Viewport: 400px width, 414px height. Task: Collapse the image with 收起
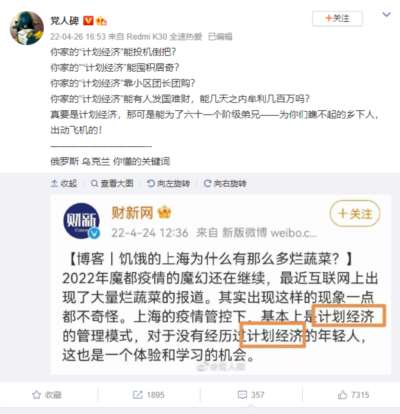pyautogui.click(x=64, y=183)
